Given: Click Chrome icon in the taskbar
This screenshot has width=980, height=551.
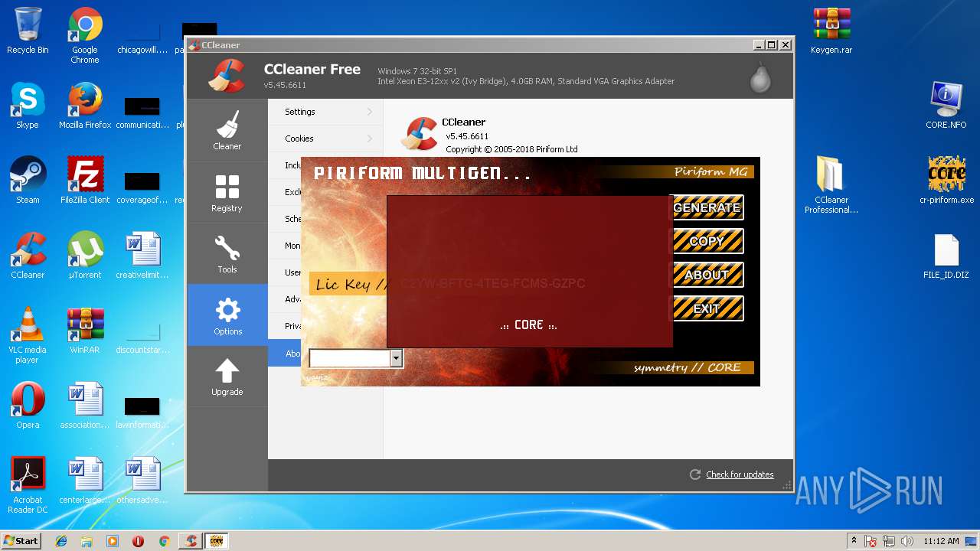Looking at the screenshot, I should (x=164, y=541).
